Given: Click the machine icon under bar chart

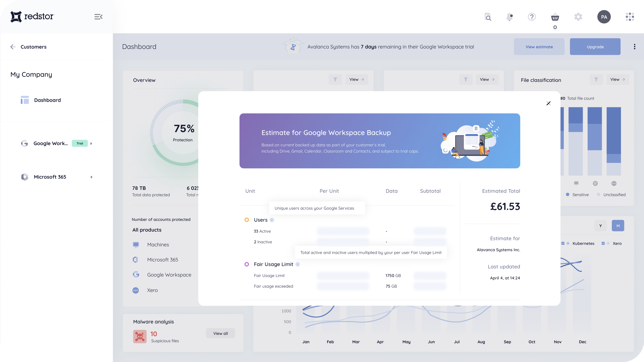Looking at the screenshot, I should point(576,183).
